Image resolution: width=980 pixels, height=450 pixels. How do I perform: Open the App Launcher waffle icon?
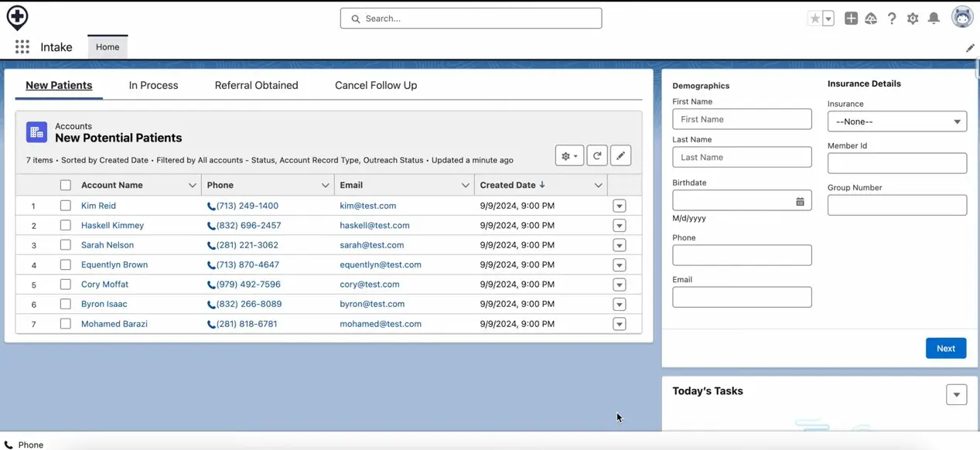coord(22,47)
